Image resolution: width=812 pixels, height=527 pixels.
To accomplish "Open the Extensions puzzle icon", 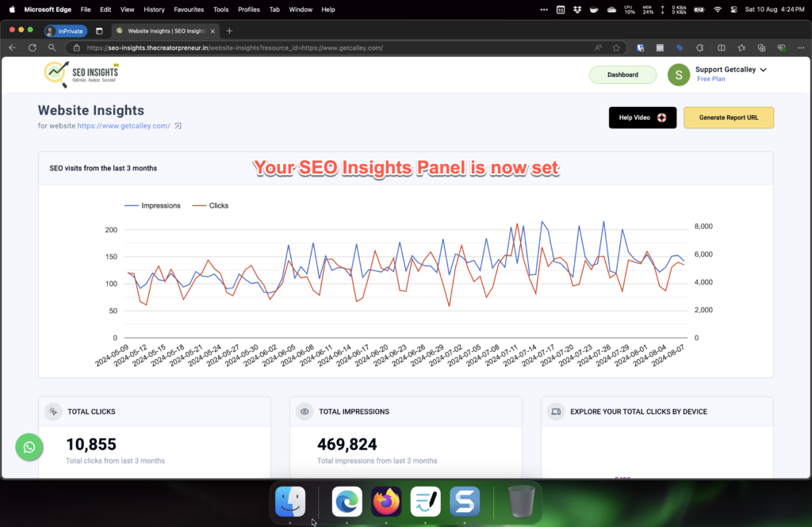I will tap(699, 48).
